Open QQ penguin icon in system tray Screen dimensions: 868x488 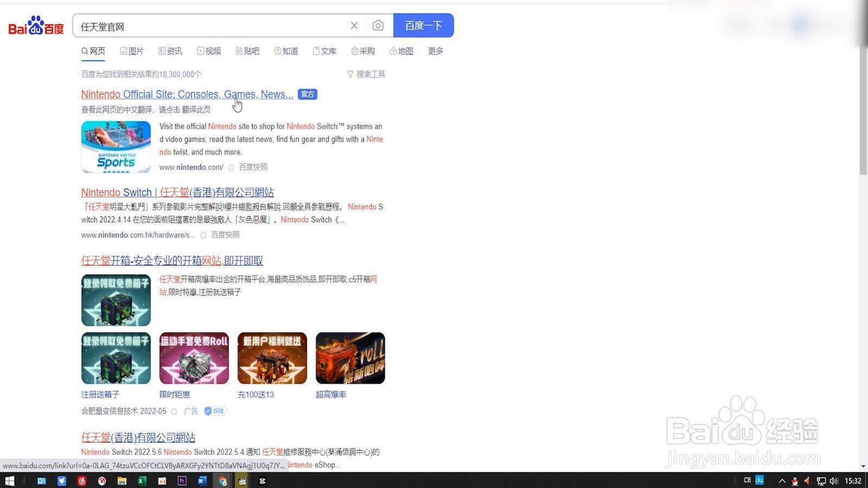(795, 480)
